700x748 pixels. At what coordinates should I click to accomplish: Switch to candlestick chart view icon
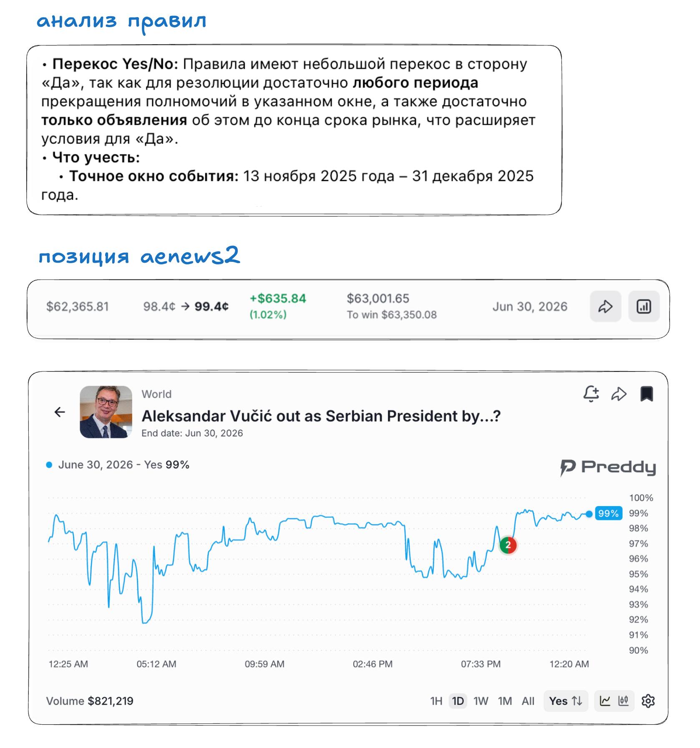[x=623, y=701]
